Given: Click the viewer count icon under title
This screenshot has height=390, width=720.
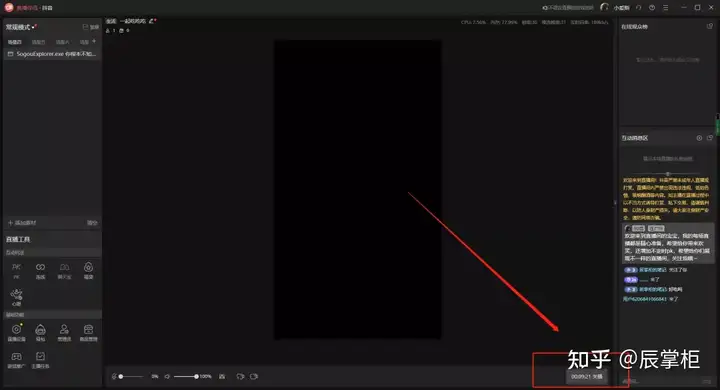Looking at the screenshot, I should coord(108,31).
